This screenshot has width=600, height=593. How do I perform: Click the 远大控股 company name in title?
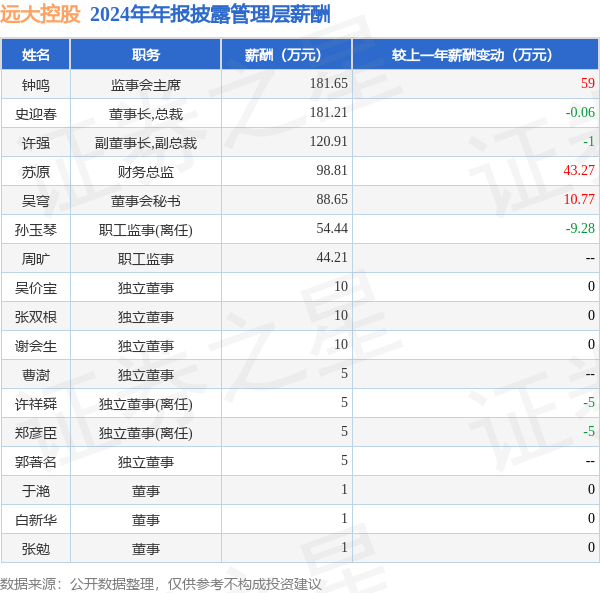(x=40, y=15)
